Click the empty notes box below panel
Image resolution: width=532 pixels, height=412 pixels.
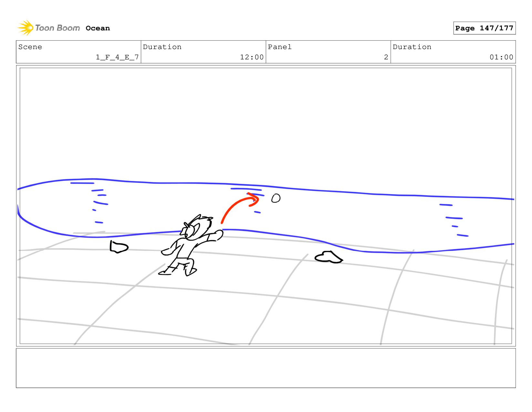coord(266,368)
